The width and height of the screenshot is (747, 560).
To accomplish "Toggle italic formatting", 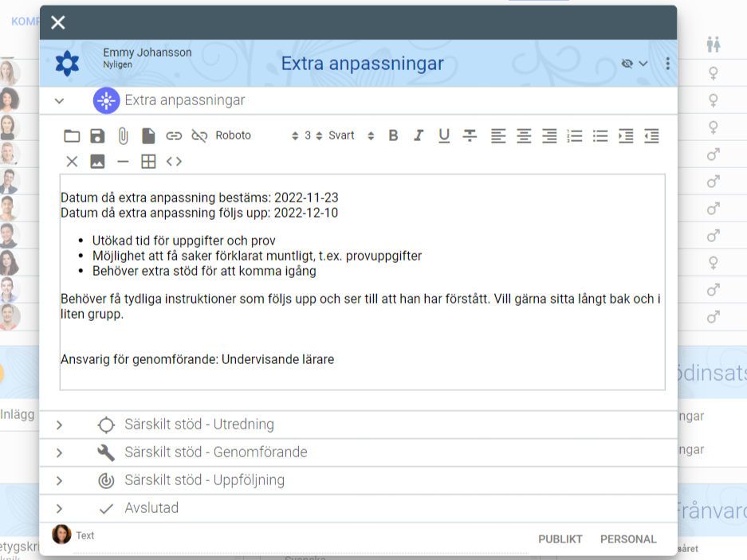I will point(419,136).
